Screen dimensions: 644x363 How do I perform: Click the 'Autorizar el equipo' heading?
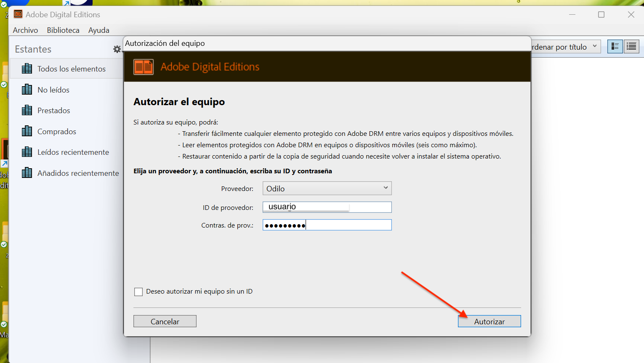click(179, 102)
